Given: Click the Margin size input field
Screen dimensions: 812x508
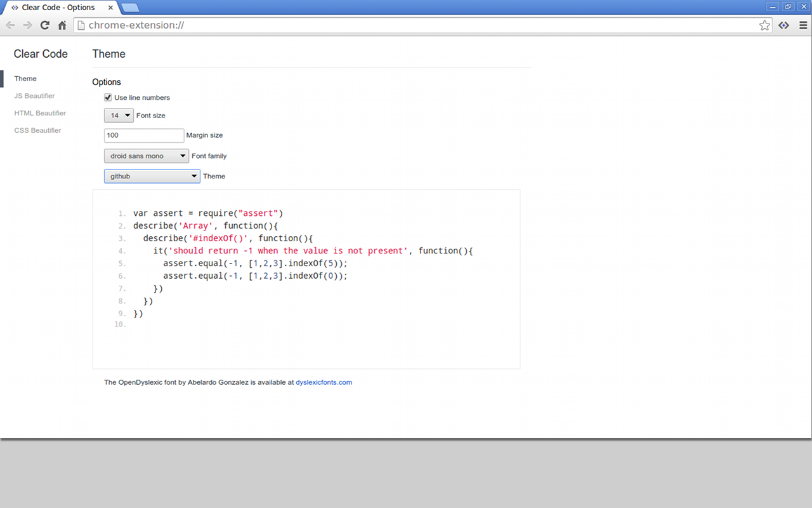Looking at the screenshot, I should click(144, 135).
